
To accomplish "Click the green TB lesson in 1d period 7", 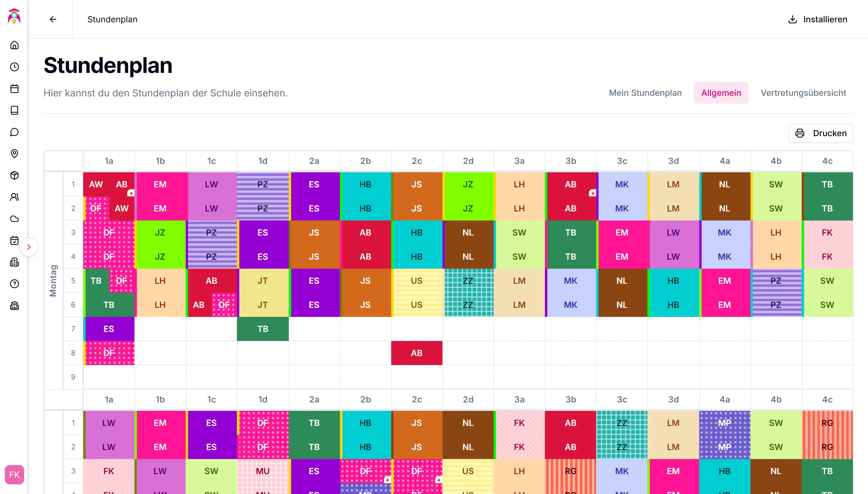I will tap(263, 329).
